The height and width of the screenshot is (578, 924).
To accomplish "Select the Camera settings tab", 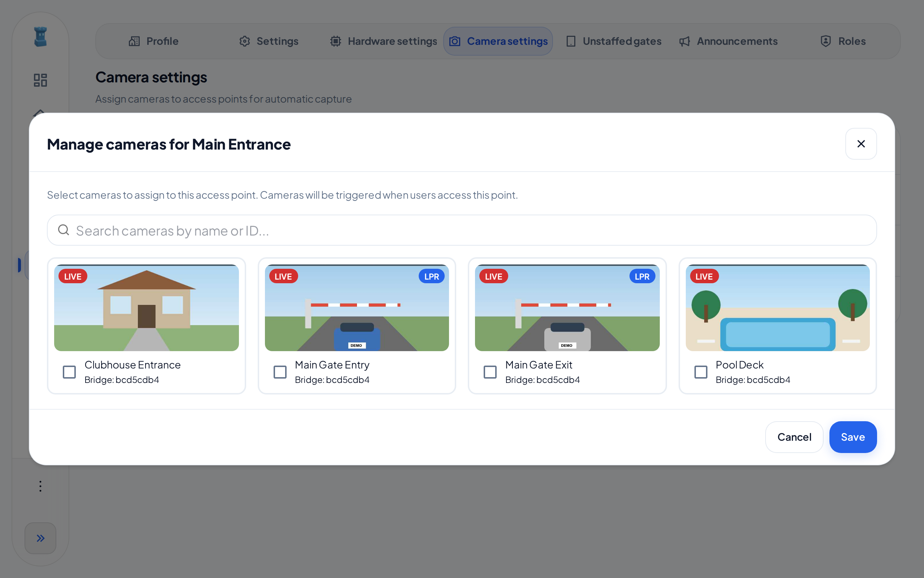I will coord(498,41).
